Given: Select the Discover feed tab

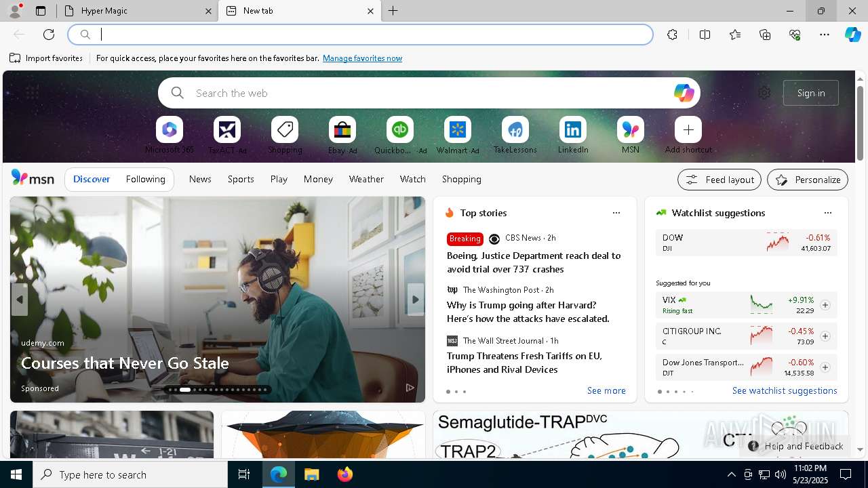Looking at the screenshot, I should pos(92,180).
